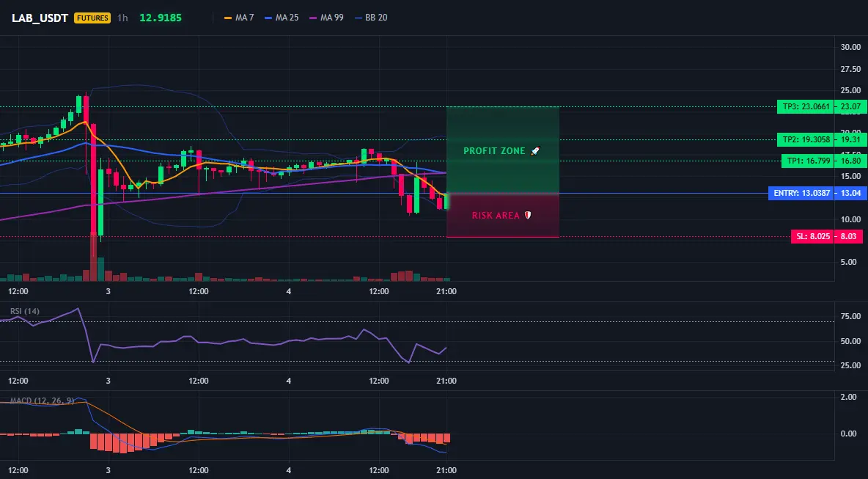Toggle the MA 7 indicator legend
Viewport: 868px width, 479px height.
[239, 18]
